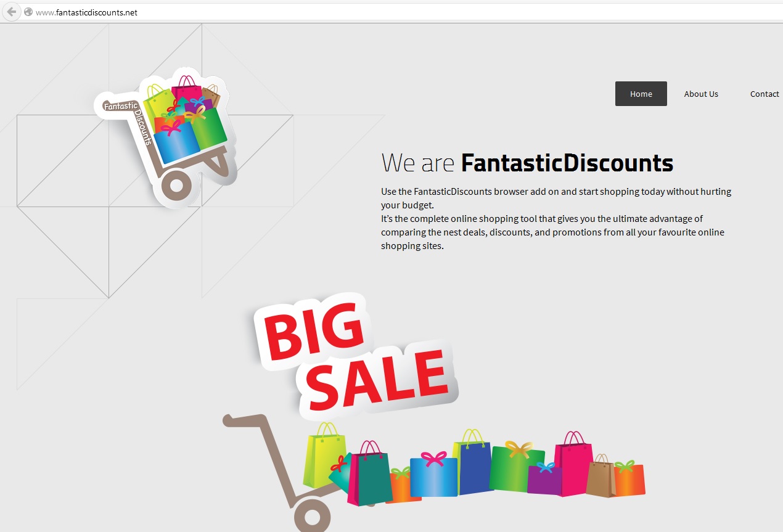Click the brown paper shopping bag
This screenshot has width=783, height=532.
click(600, 477)
